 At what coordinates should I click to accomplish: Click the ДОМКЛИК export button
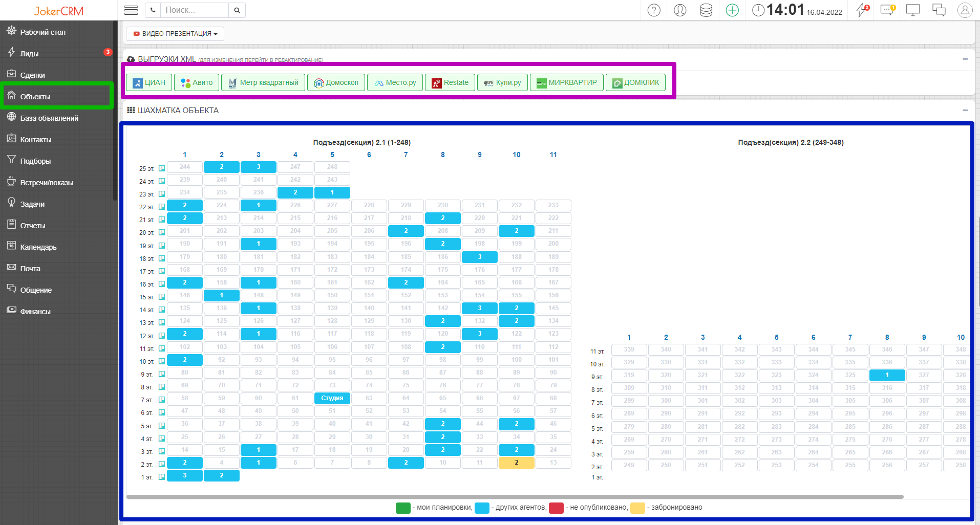point(635,83)
